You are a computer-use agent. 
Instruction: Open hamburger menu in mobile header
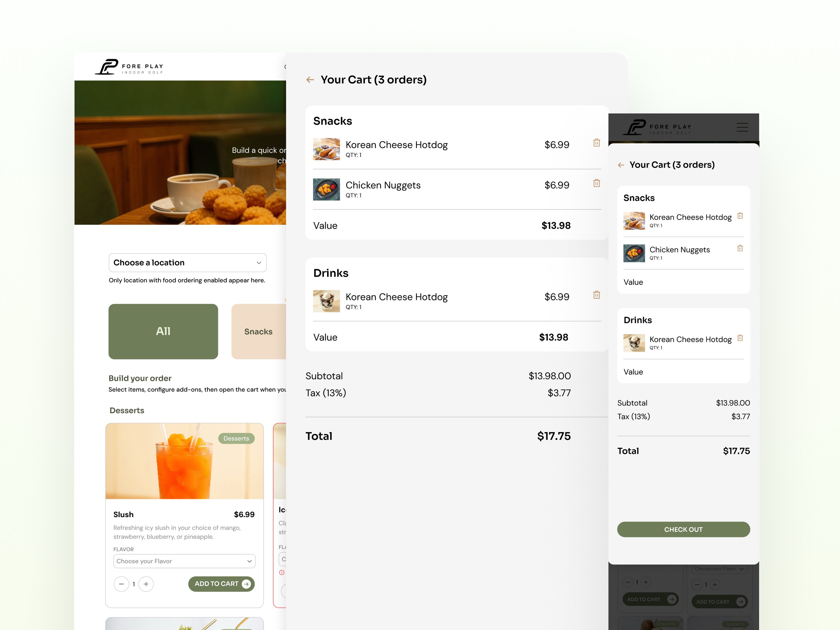(x=742, y=127)
